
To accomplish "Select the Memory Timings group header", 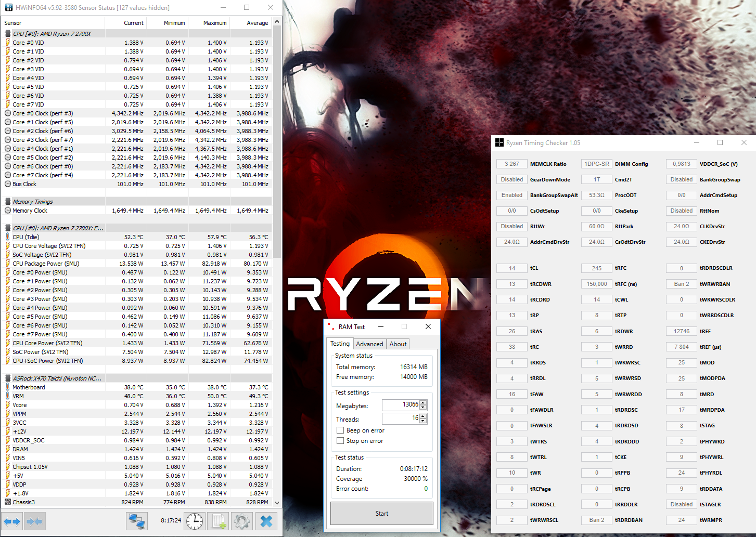I will (137, 202).
